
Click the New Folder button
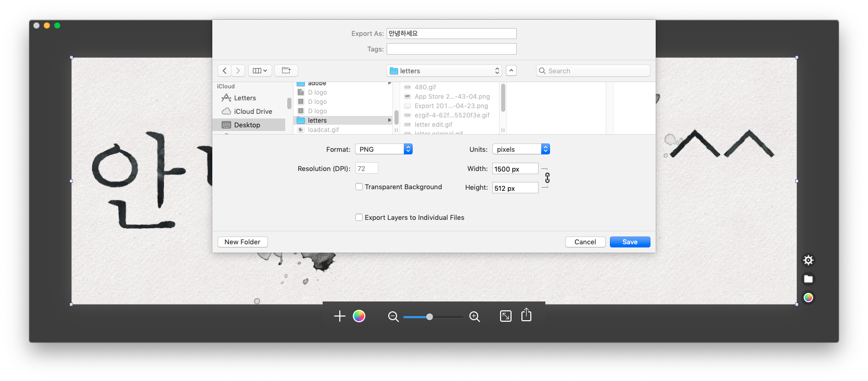tap(242, 242)
